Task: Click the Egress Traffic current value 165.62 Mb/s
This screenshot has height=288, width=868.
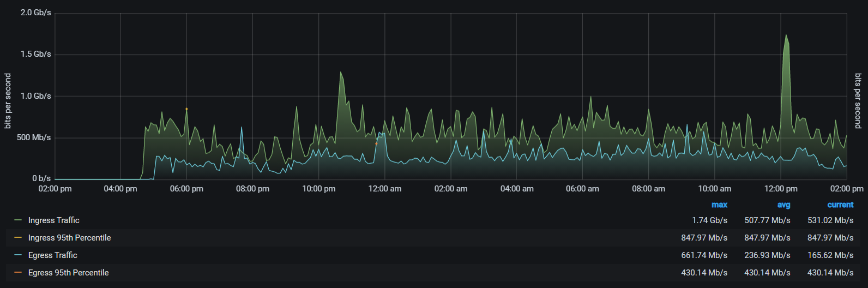Action: [x=830, y=255]
